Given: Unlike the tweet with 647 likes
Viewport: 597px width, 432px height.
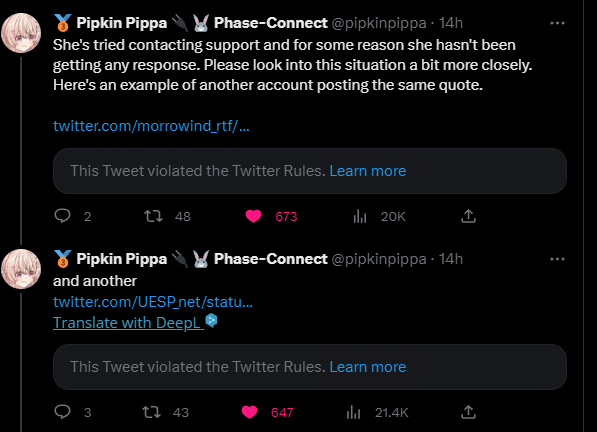Looking at the screenshot, I should pyautogui.click(x=249, y=412).
